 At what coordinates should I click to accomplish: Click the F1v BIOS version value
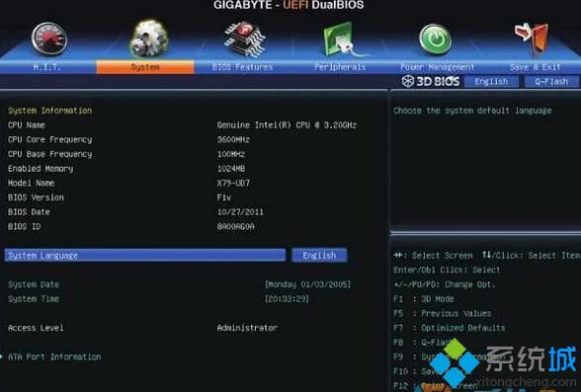tap(223, 197)
